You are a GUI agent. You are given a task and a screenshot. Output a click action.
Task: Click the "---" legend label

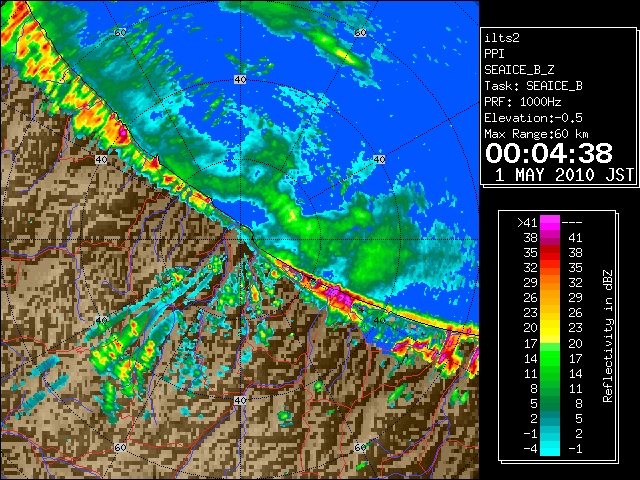(x=572, y=223)
